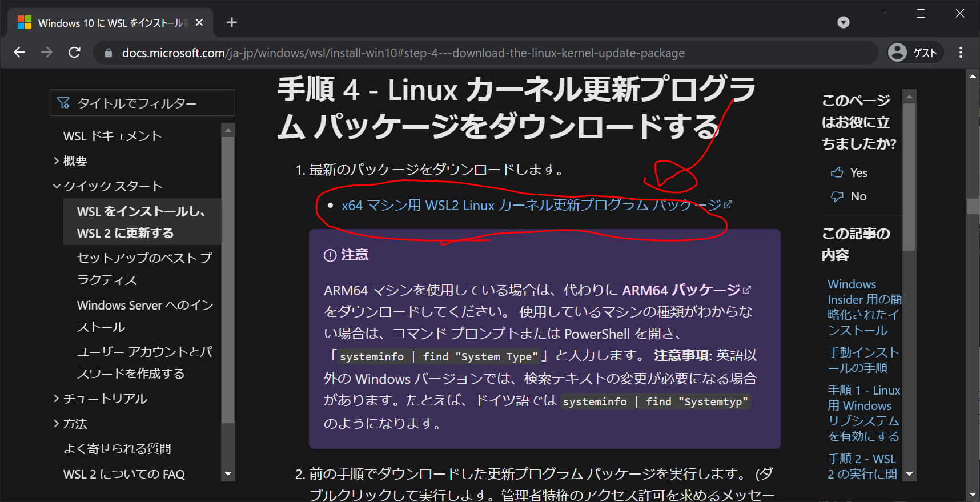Click the Yes thumbs-up feedback button
The width and height of the screenshot is (980, 502).
point(849,173)
